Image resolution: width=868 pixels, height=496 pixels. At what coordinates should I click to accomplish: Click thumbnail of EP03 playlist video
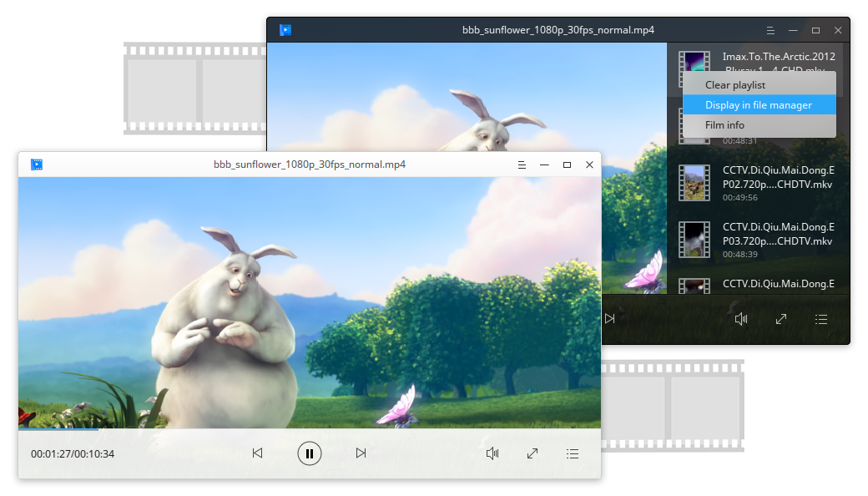(x=694, y=240)
